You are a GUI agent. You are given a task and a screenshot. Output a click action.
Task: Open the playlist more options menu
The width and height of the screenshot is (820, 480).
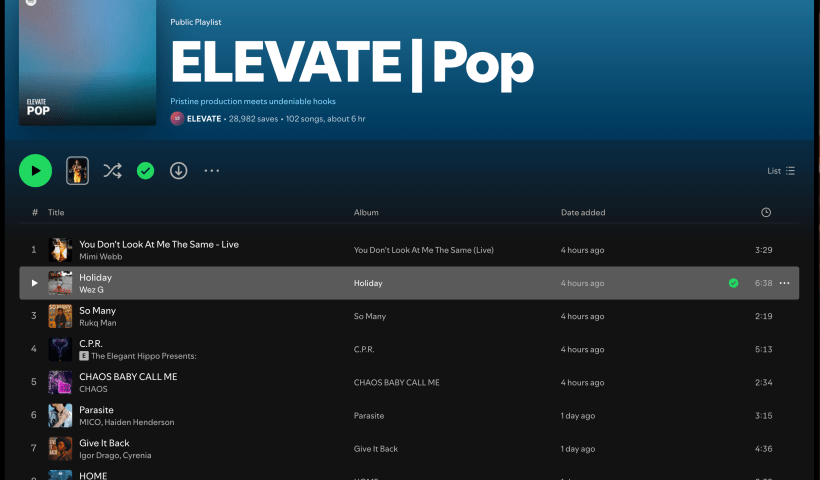tap(211, 171)
